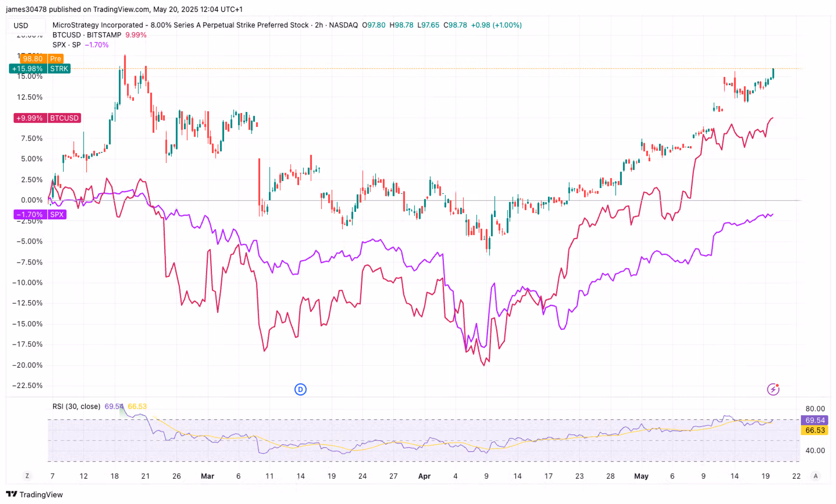Screen dimensions: 836x504
Task: Click the blue D dividend marker
Action: [301, 389]
